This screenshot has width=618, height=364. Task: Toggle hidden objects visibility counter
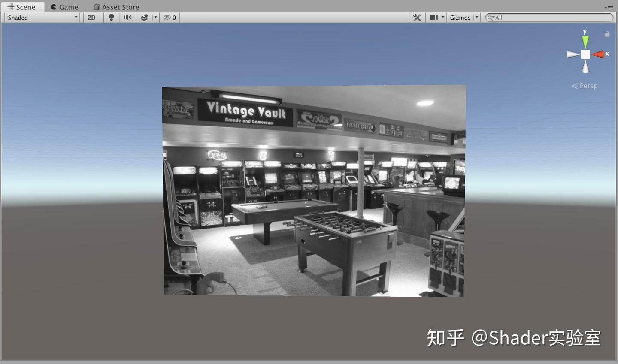[x=170, y=18]
